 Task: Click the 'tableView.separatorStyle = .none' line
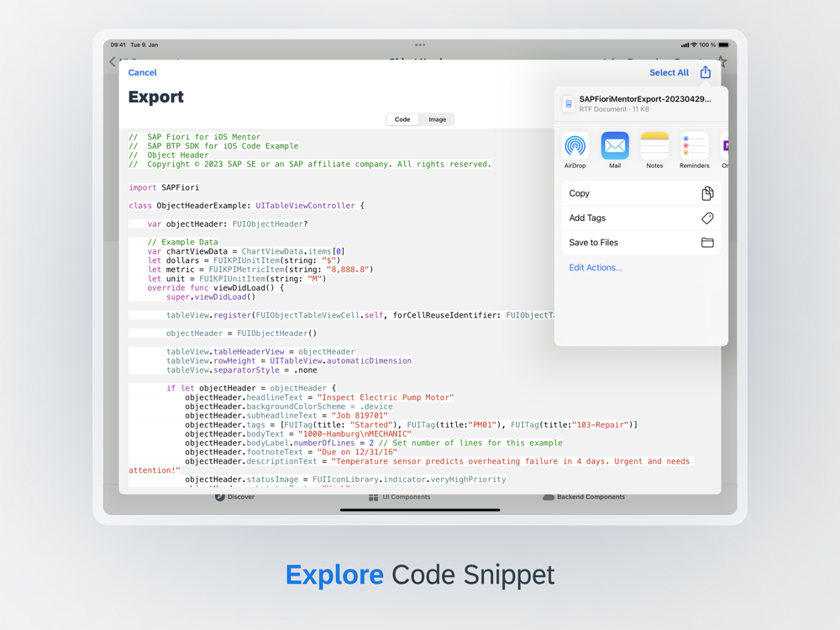pyautogui.click(x=241, y=370)
